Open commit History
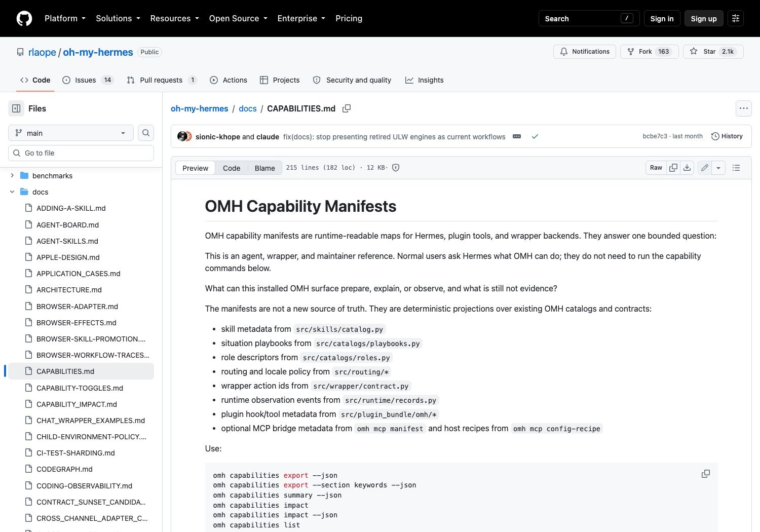Screen dimensions: 760x532 pos(727,136)
